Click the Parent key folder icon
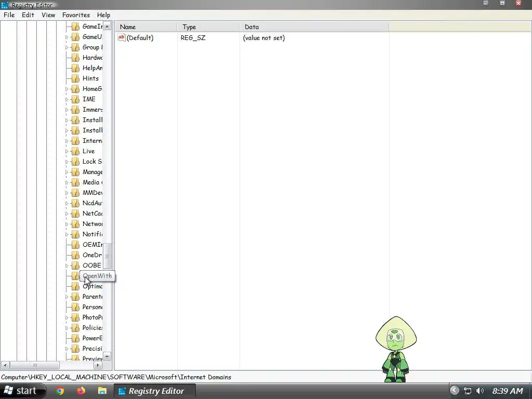 click(x=75, y=297)
